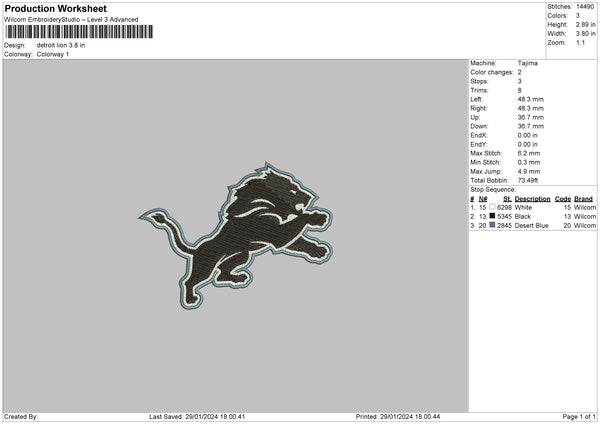Image resolution: width=600 pixels, height=424 pixels.
Task: Click the Max Stitch value 6.2 mm
Action: pyautogui.click(x=529, y=153)
